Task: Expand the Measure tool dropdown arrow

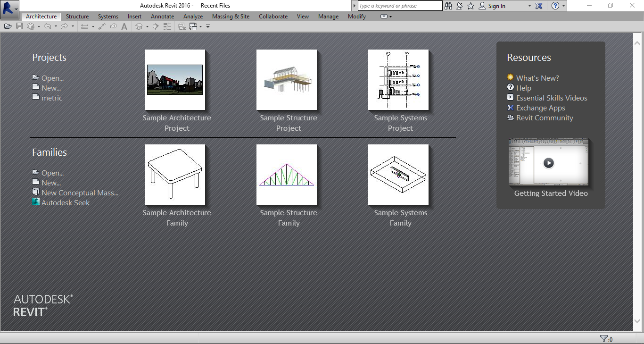Action: pyautogui.click(x=93, y=26)
